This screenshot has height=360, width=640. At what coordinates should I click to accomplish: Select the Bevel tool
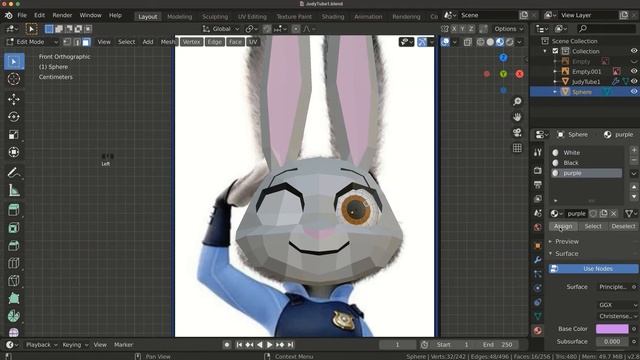pos(14,245)
